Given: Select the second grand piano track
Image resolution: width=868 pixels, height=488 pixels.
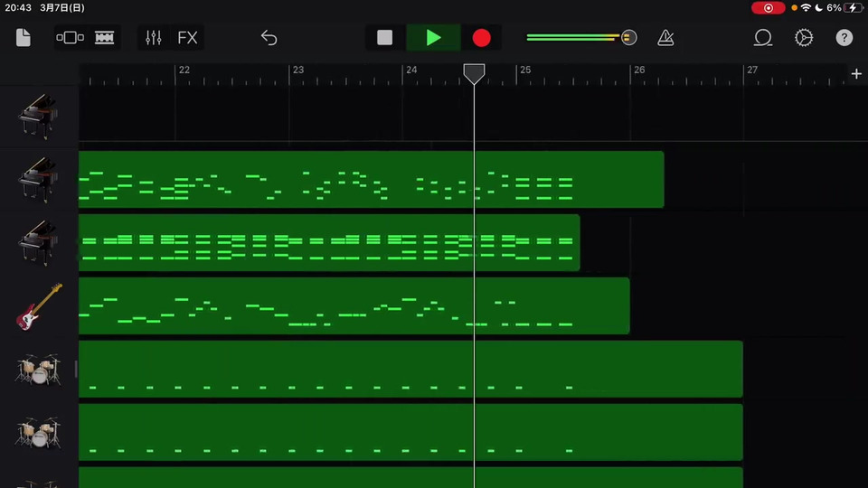Looking at the screenshot, I should [38, 179].
